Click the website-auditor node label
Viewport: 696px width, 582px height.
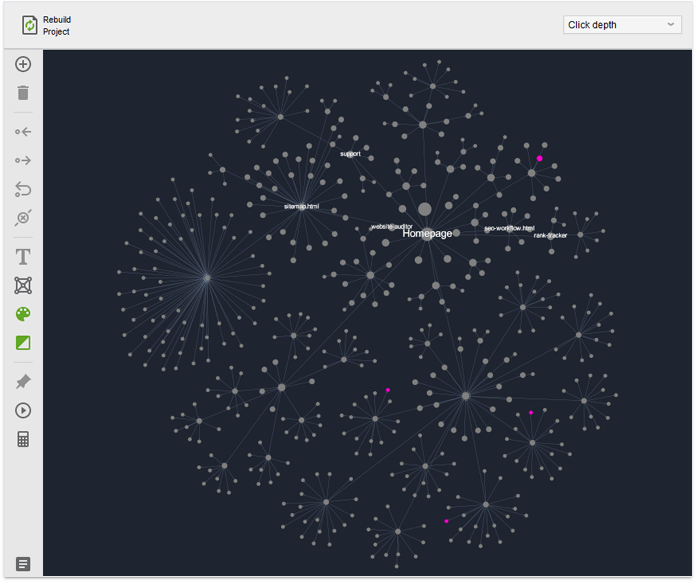point(392,226)
